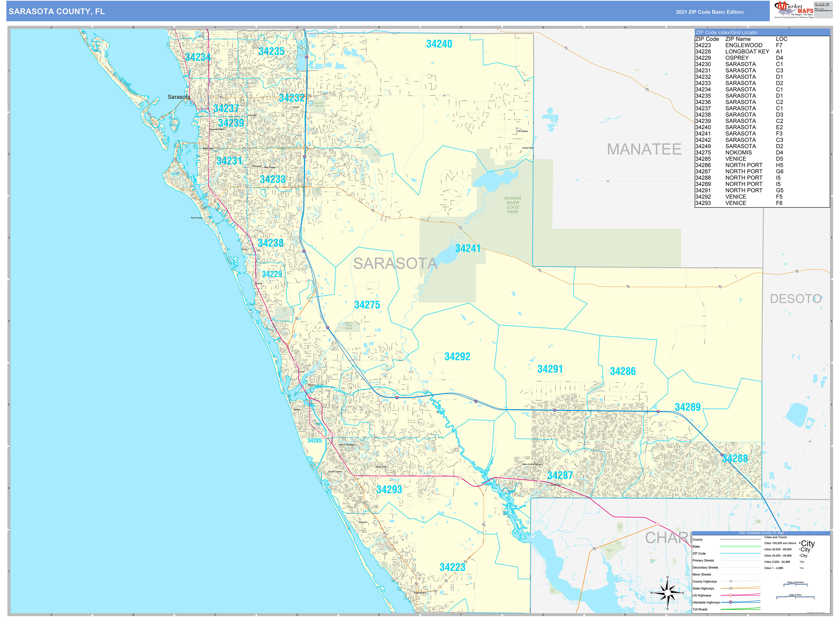This screenshot has height=617, width=840.
Task: Click the 34223 ZIP label on the map
Action: (452, 567)
